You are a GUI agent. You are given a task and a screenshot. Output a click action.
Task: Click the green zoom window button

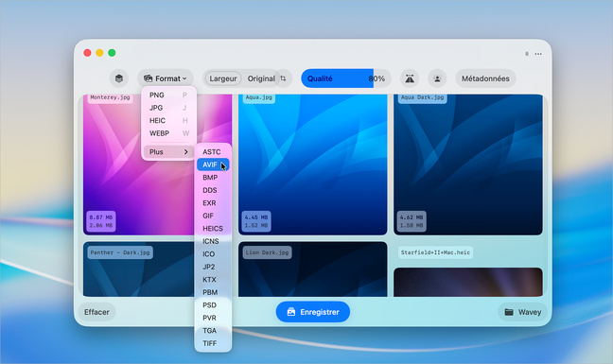[112, 53]
